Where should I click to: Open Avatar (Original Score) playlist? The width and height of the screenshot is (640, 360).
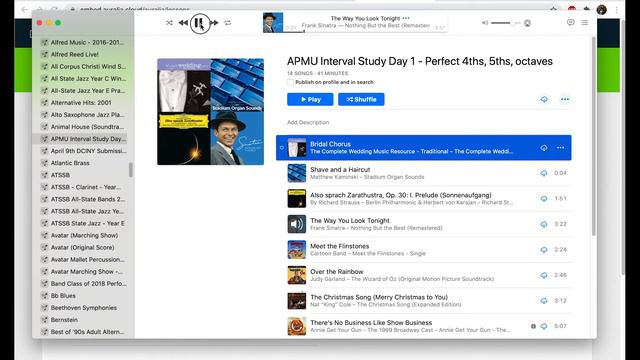[x=83, y=247]
